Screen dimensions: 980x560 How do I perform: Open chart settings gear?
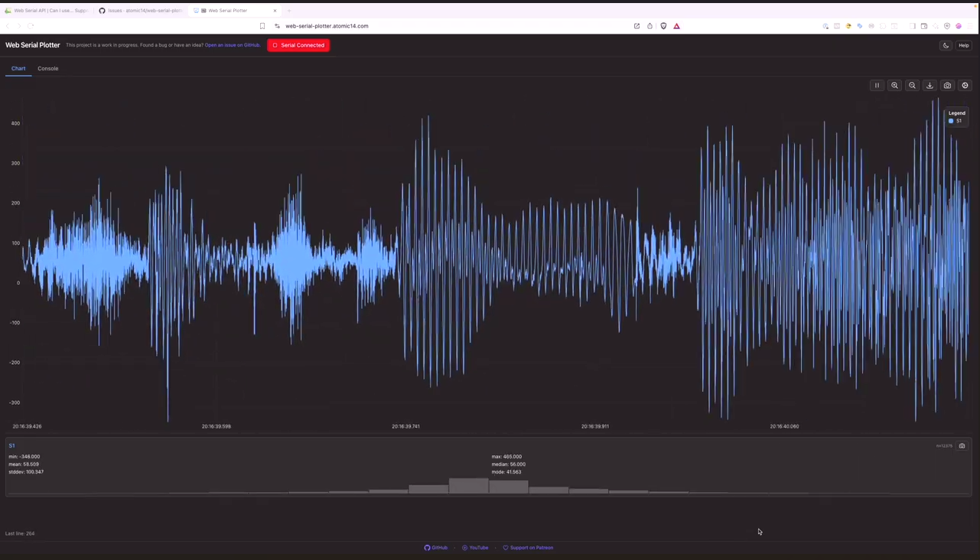(x=965, y=86)
